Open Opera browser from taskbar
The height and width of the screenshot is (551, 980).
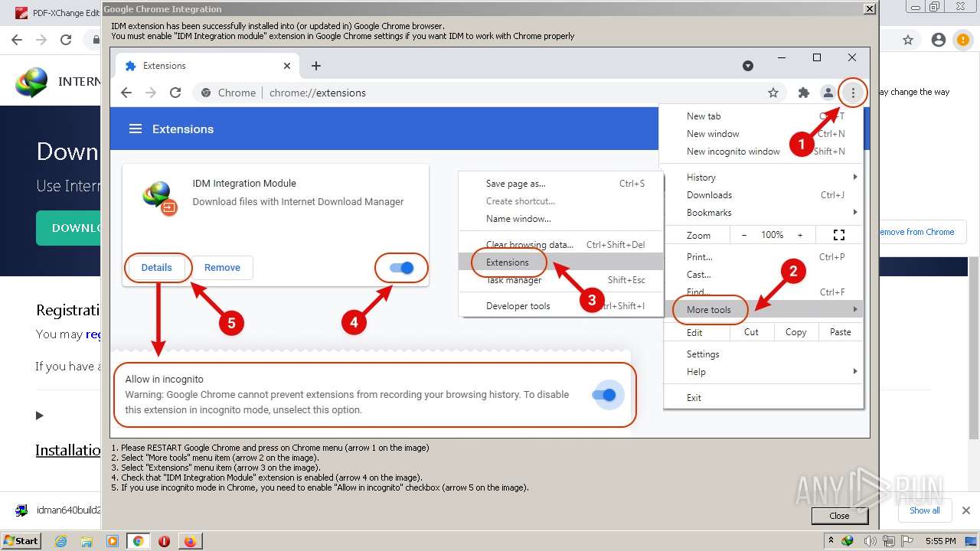tap(164, 541)
